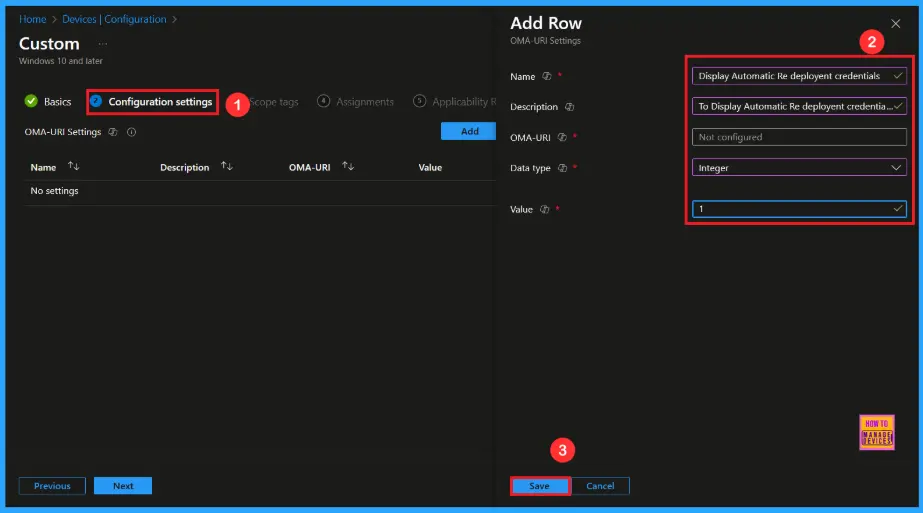Click the info icon next to Description label
923x513 pixels.
[x=569, y=107]
